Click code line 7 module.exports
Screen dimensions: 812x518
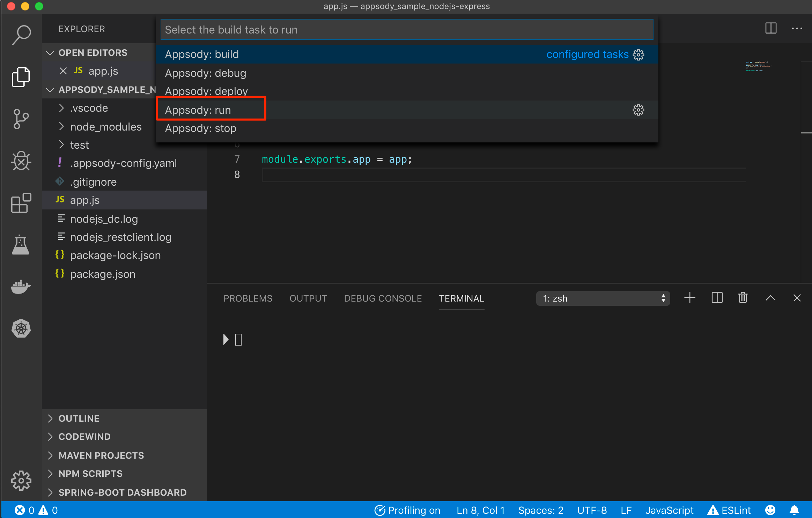pyautogui.click(x=337, y=159)
